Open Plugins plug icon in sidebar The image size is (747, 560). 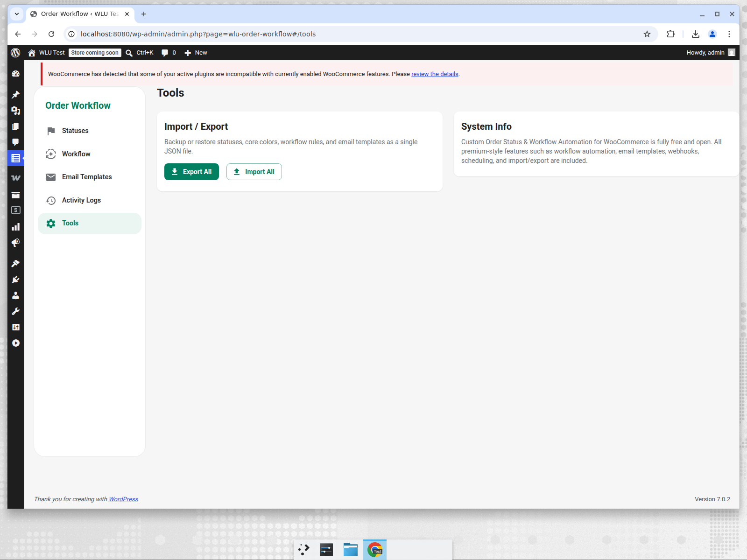pyautogui.click(x=15, y=280)
